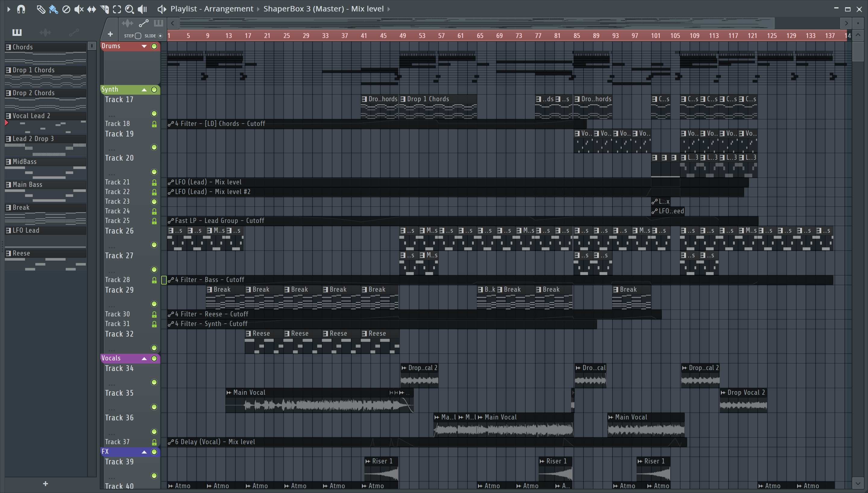Focus audio clips icon above STEP
The height and width of the screenshot is (493, 868).
(127, 24)
